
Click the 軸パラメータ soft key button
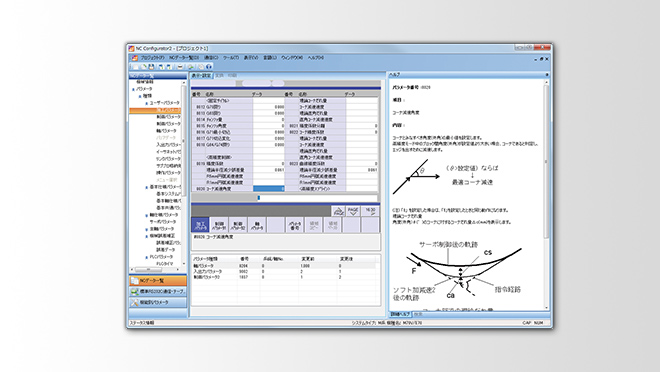pos(257,225)
